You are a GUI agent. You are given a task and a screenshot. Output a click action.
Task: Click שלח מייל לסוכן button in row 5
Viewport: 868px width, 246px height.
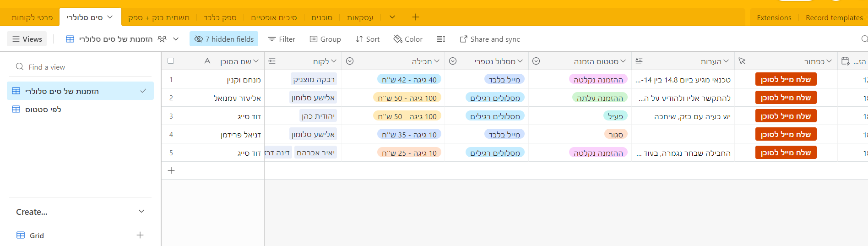pyautogui.click(x=786, y=153)
